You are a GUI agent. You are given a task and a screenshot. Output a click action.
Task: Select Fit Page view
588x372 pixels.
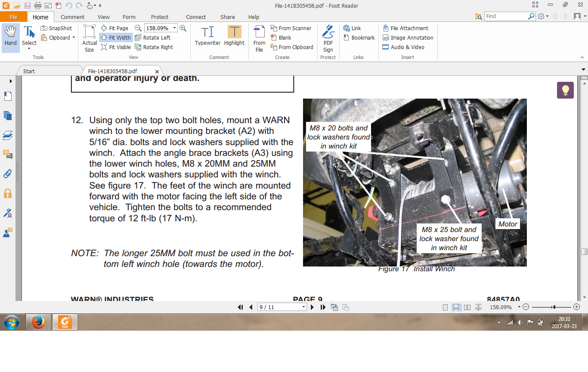(x=115, y=28)
